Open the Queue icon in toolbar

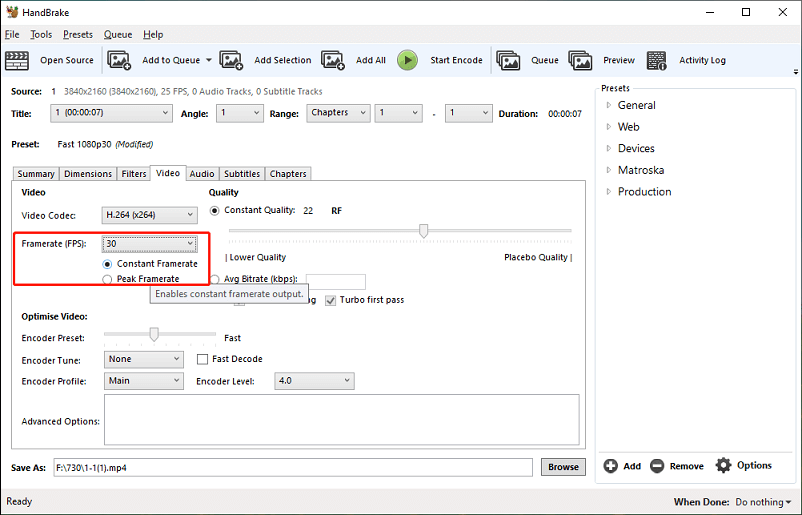click(x=508, y=60)
